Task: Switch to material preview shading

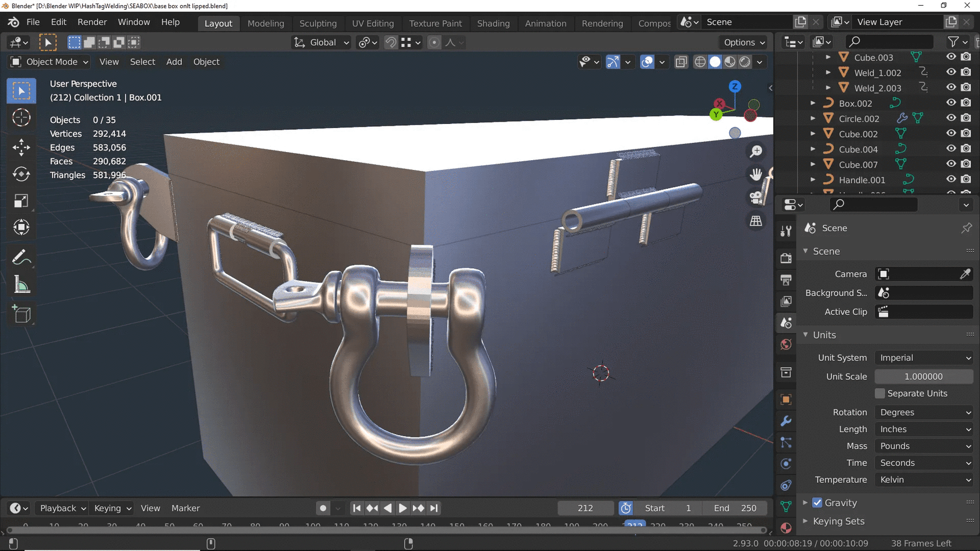Action: 730,62
